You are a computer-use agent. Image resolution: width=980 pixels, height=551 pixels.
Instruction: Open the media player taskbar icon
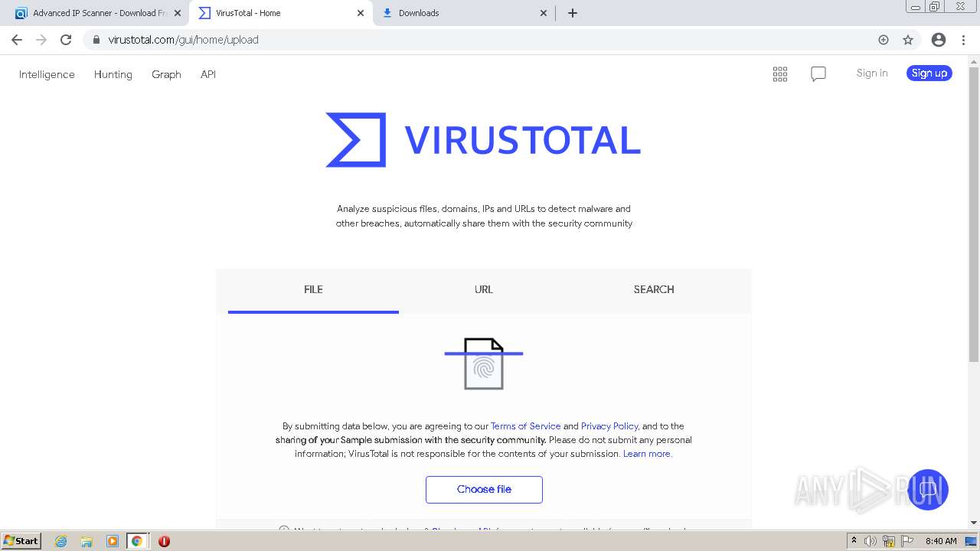pyautogui.click(x=112, y=541)
